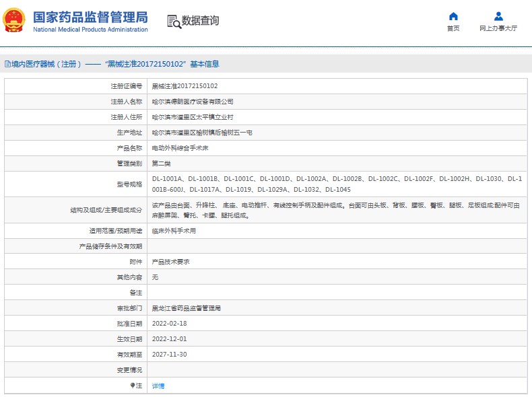Click the 数据查询 label
This screenshot has width=532, height=397.
pyautogui.click(x=200, y=21)
